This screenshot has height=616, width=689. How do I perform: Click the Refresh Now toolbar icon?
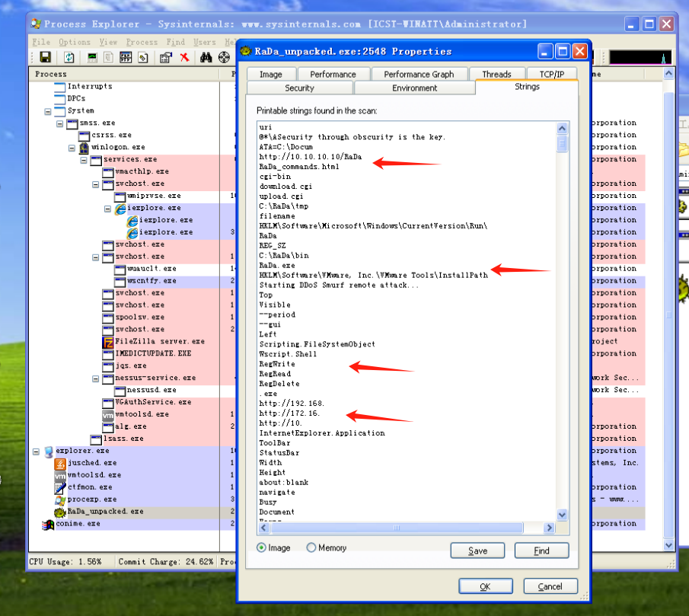pyautogui.click(x=69, y=57)
